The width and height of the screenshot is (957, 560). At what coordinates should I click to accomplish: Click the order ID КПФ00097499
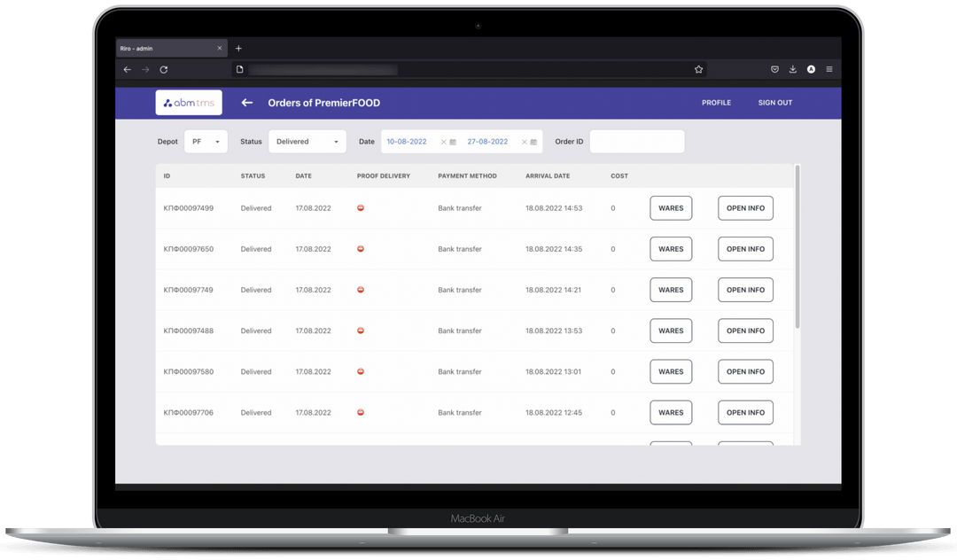point(189,208)
